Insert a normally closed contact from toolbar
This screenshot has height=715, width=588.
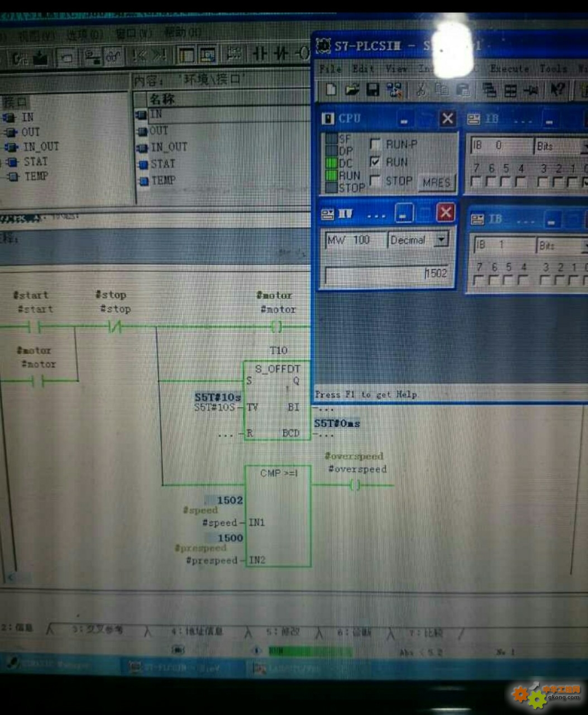pos(281,54)
